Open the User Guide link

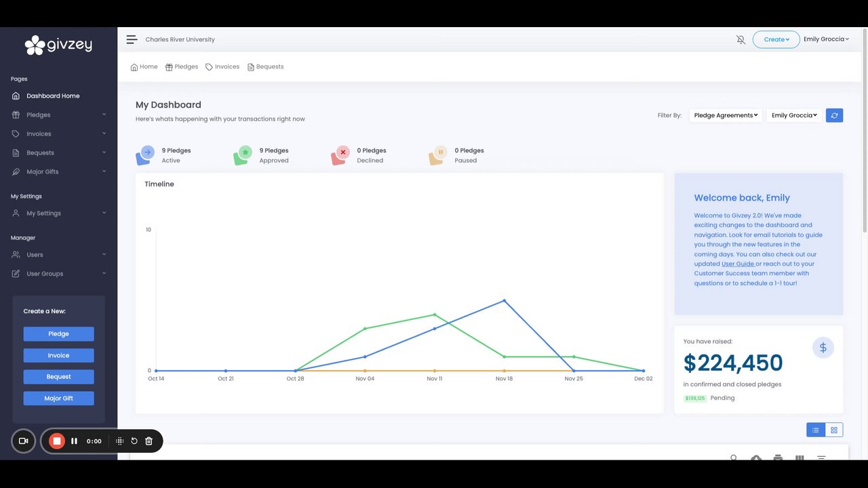[738, 264]
